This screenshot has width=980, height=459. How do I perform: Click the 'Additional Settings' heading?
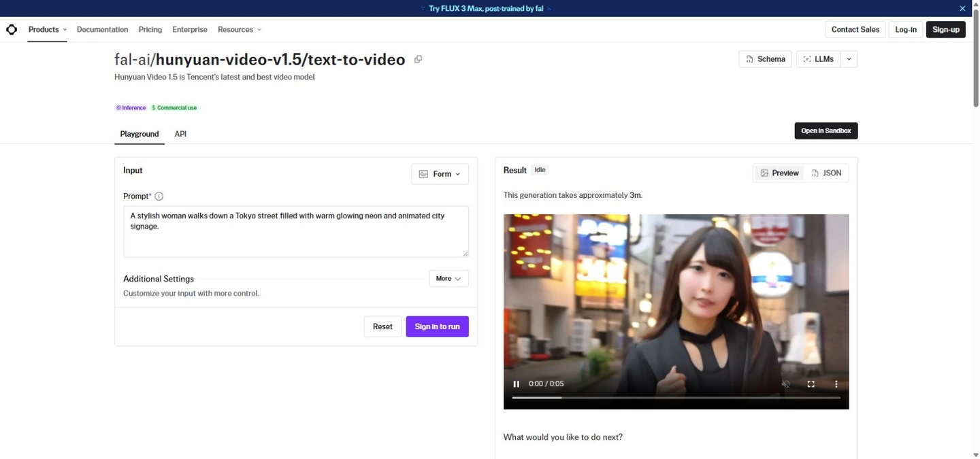click(x=159, y=279)
